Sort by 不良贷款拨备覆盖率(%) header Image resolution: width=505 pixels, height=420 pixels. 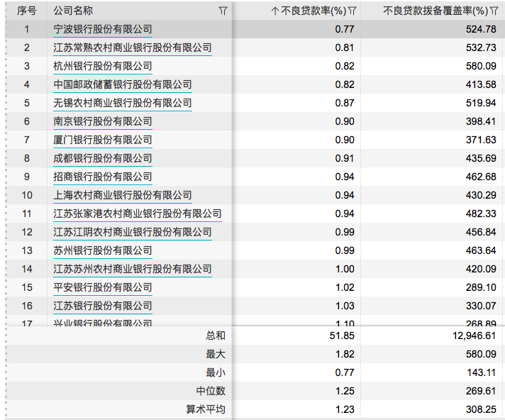435,11
